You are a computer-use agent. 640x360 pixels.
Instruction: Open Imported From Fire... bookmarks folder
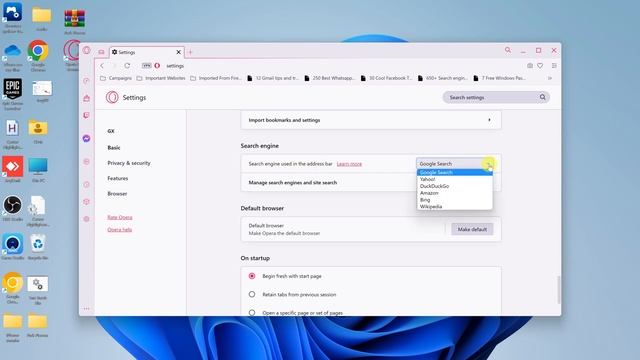[x=216, y=78]
